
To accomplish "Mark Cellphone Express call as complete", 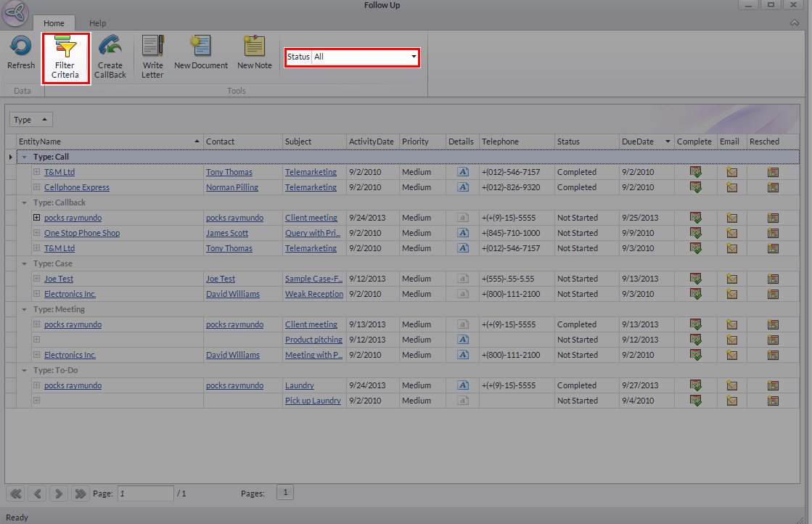I will pos(696,187).
